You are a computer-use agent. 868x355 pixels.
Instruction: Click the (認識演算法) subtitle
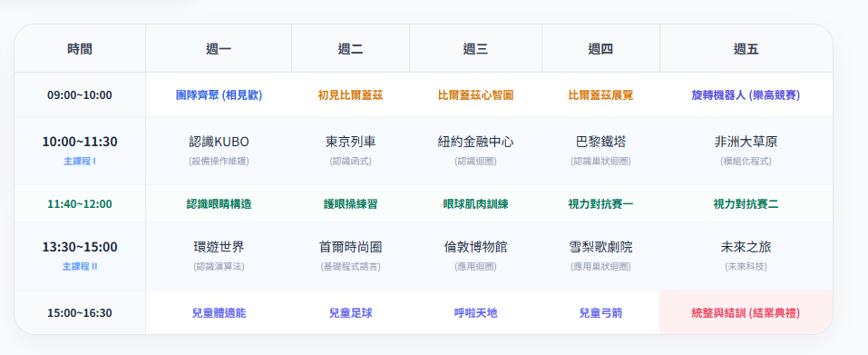(219, 266)
